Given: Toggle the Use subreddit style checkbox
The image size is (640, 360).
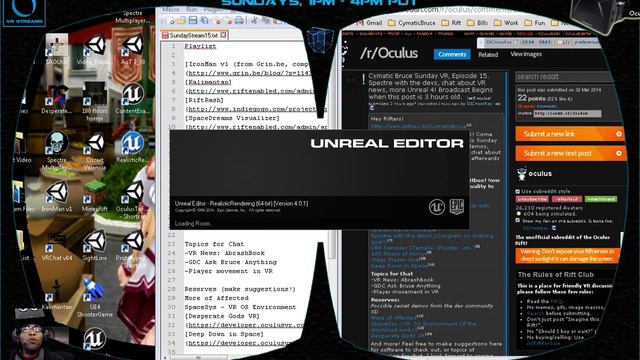Looking at the screenshot, I should tap(518, 191).
